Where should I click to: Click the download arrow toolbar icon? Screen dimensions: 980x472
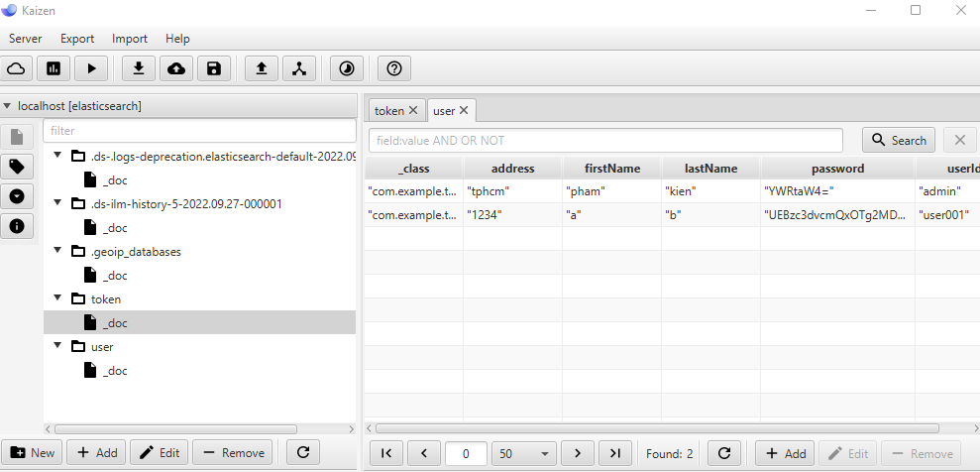(139, 68)
